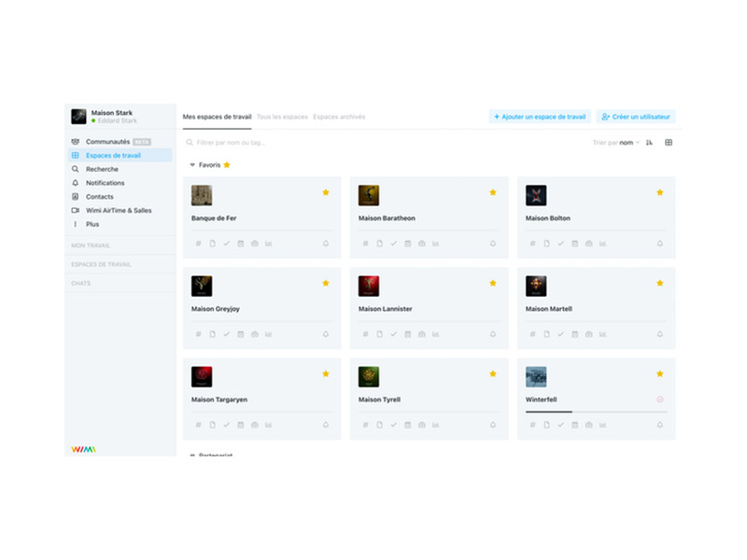Viewport: 747px width, 560px height.
Task: Open reports chart icon on Maison Lannister card
Action: 435,334
